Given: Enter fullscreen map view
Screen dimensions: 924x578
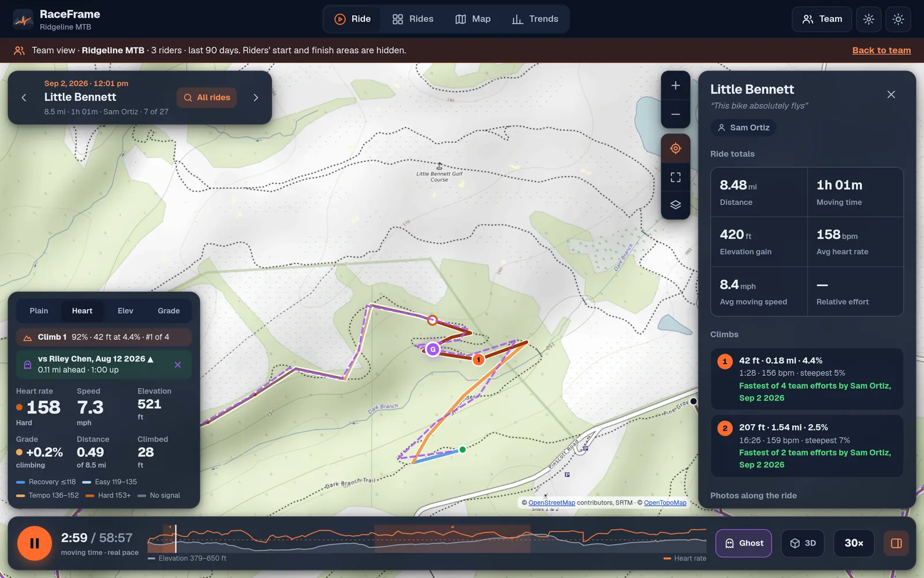Looking at the screenshot, I should pyautogui.click(x=676, y=177).
